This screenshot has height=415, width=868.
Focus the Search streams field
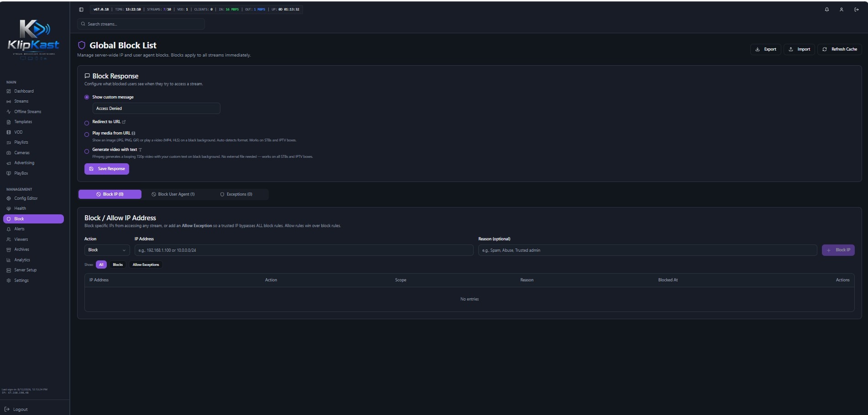141,24
